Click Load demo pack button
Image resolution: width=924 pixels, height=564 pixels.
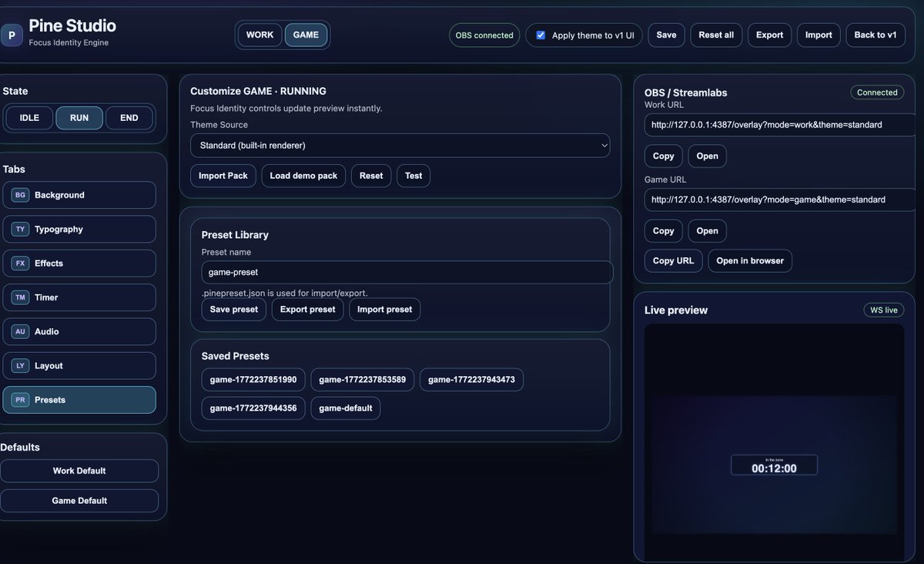[x=303, y=176]
